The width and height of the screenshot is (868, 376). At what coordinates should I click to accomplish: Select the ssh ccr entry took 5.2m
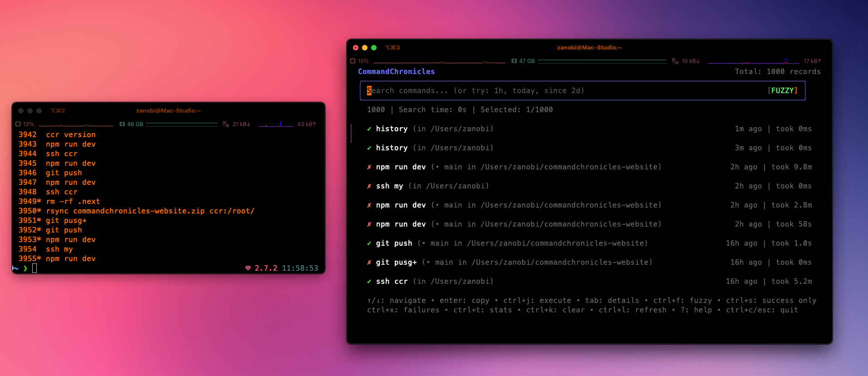(589, 282)
